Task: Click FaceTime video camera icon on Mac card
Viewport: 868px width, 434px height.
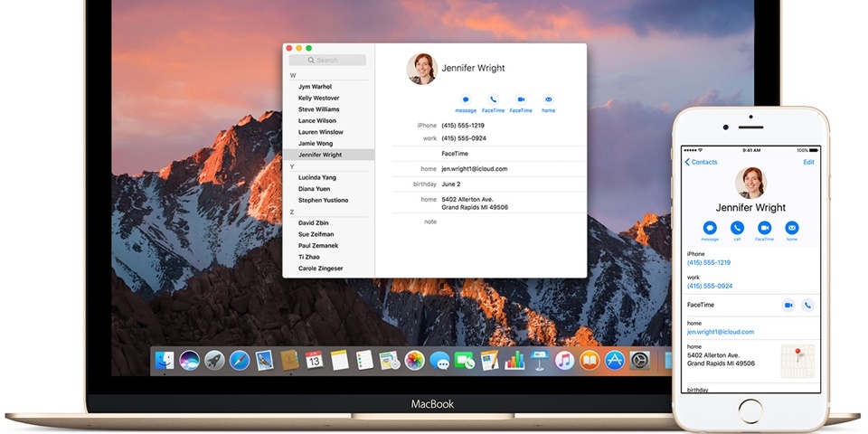Action: [521, 99]
